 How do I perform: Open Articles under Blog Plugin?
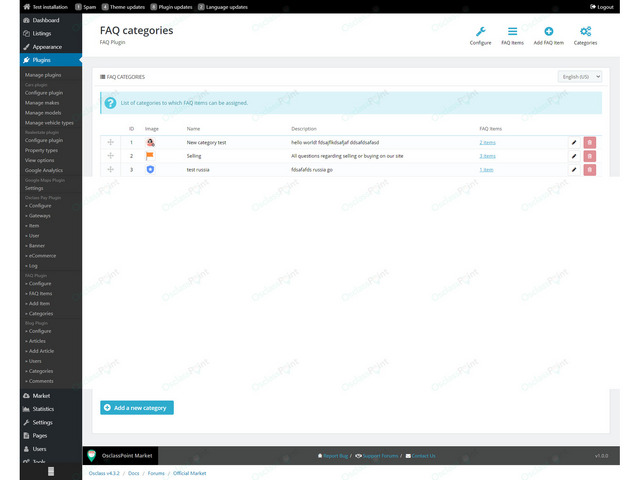click(36, 341)
